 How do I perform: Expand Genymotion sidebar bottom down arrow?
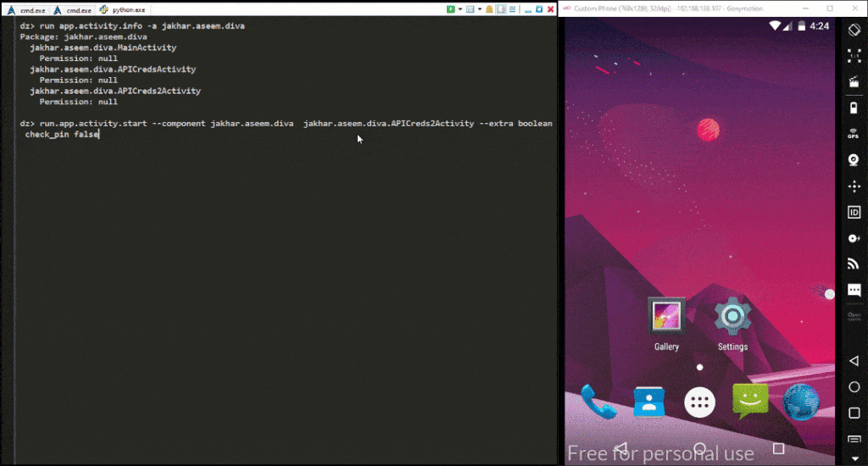(x=854, y=458)
